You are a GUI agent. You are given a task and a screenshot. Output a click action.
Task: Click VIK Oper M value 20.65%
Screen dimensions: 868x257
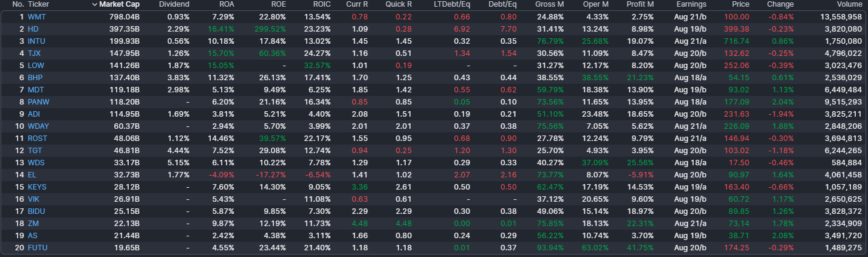[596, 199]
